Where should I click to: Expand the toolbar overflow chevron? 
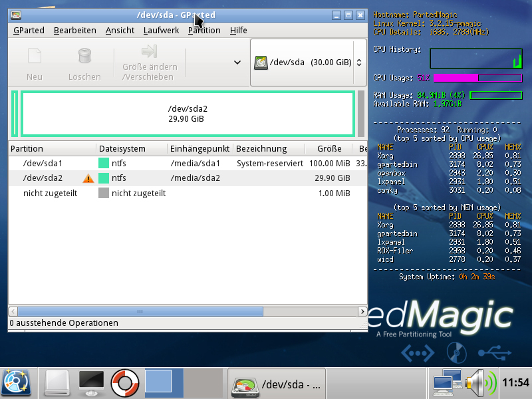(237, 63)
